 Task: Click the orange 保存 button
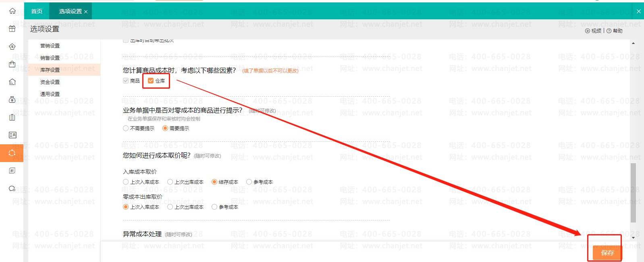click(607, 253)
